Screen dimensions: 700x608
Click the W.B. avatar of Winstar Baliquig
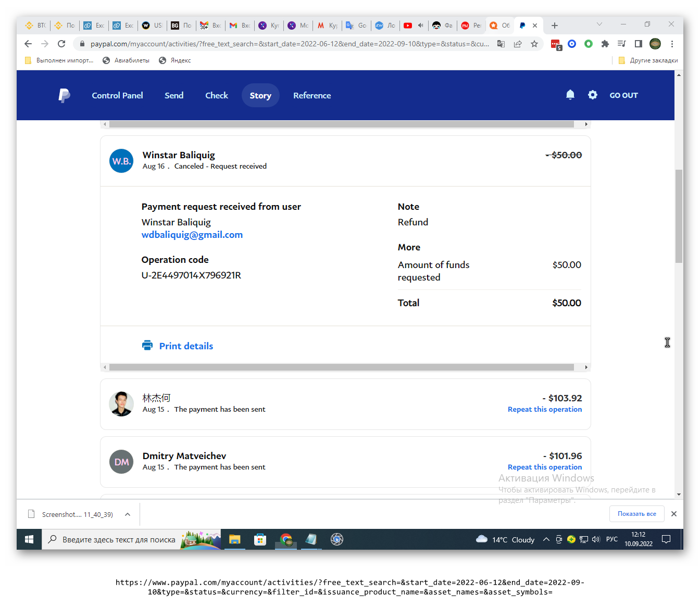coord(121,161)
